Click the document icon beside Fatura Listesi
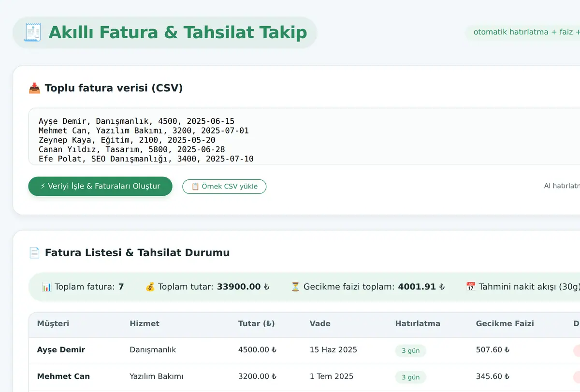 tap(34, 252)
